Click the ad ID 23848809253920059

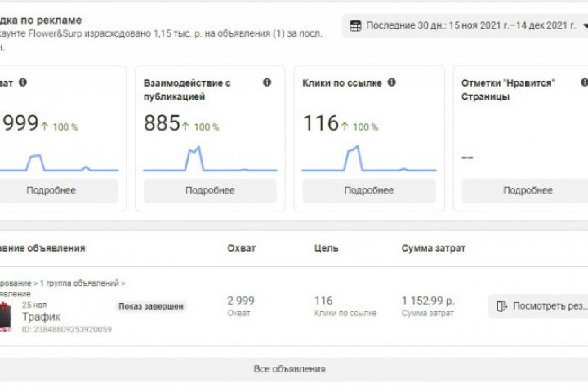(67, 329)
